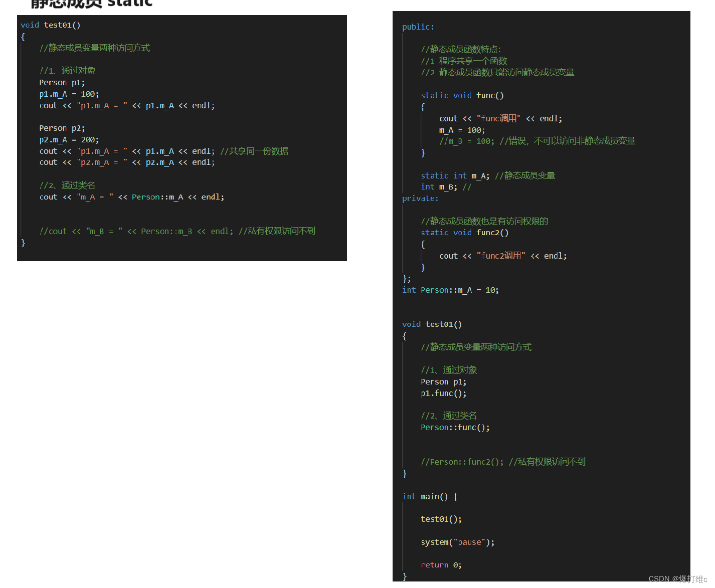This screenshot has height=588, width=715.
Task: Click the 'int m_B; //' declaration
Action: [446, 187]
